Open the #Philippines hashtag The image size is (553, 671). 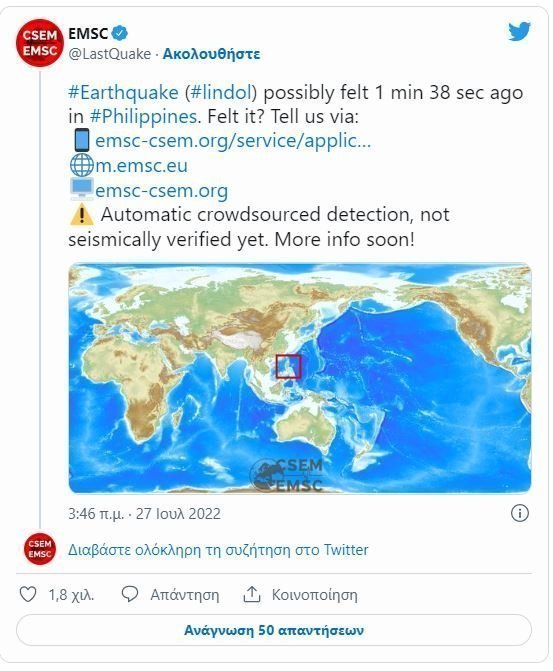coord(143,116)
